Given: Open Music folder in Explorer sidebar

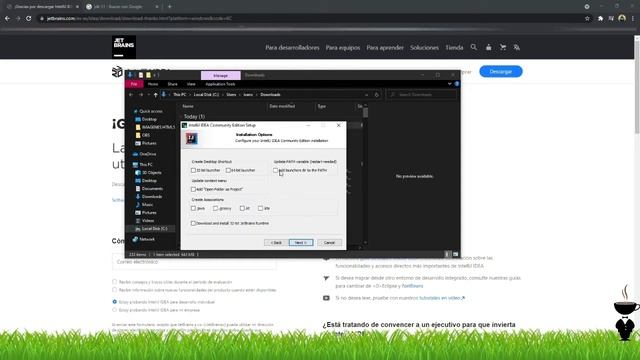Looking at the screenshot, I should (x=147, y=204).
